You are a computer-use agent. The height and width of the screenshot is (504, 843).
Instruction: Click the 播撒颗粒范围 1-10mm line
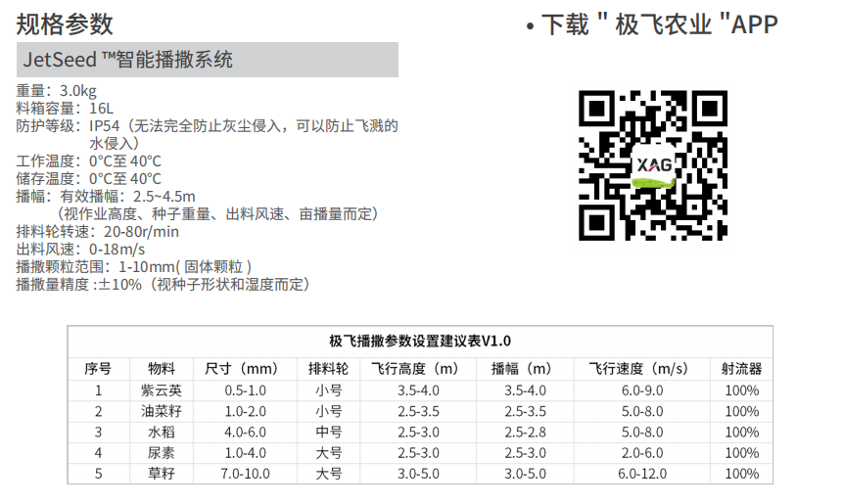pyautogui.click(x=134, y=266)
